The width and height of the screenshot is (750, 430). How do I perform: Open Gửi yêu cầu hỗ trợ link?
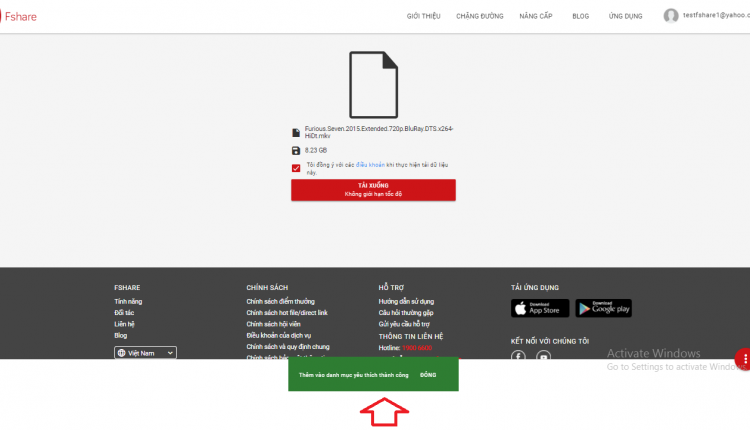click(404, 324)
